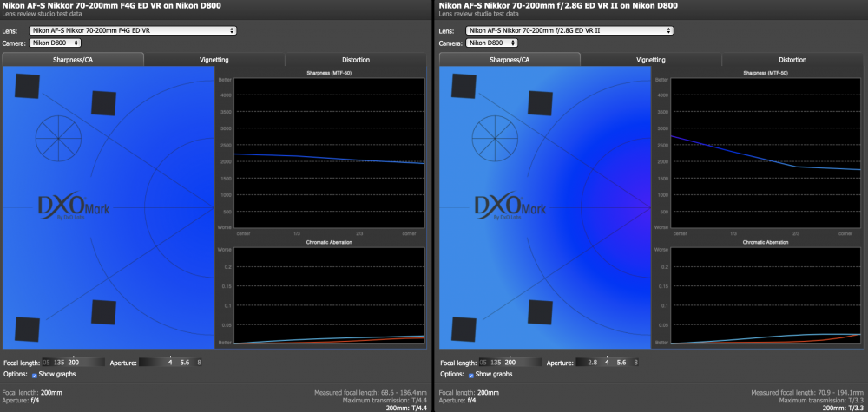Switch to Distortion tab in right f/2.8G panel
Viewport: 868px width, 412px height.
[x=792, y=60]
